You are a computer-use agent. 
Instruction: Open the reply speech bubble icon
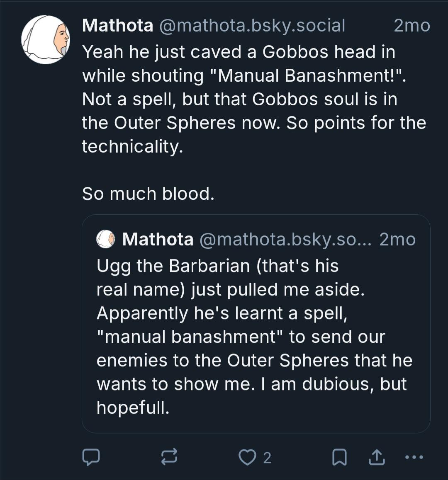point(91,457)
